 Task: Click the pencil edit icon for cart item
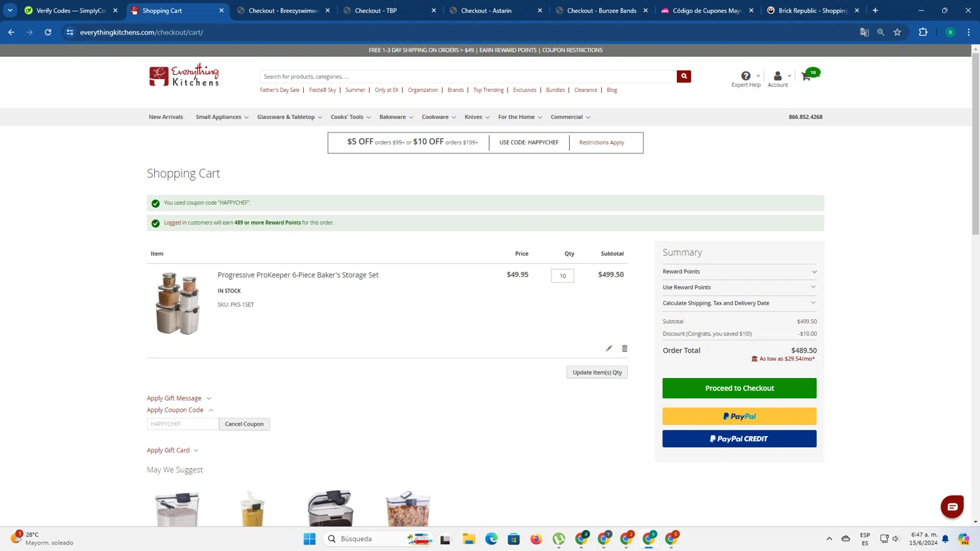(609, 349)
